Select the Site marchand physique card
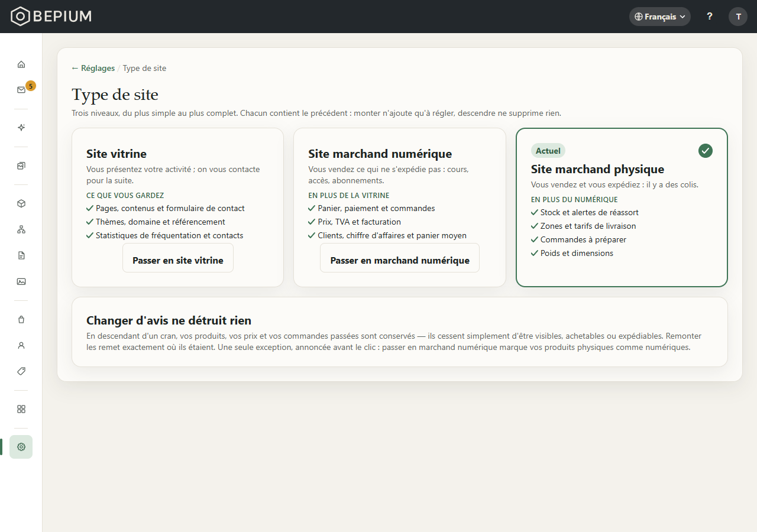The width and height of the screenshot is (757, 532). tap(622, 207)
